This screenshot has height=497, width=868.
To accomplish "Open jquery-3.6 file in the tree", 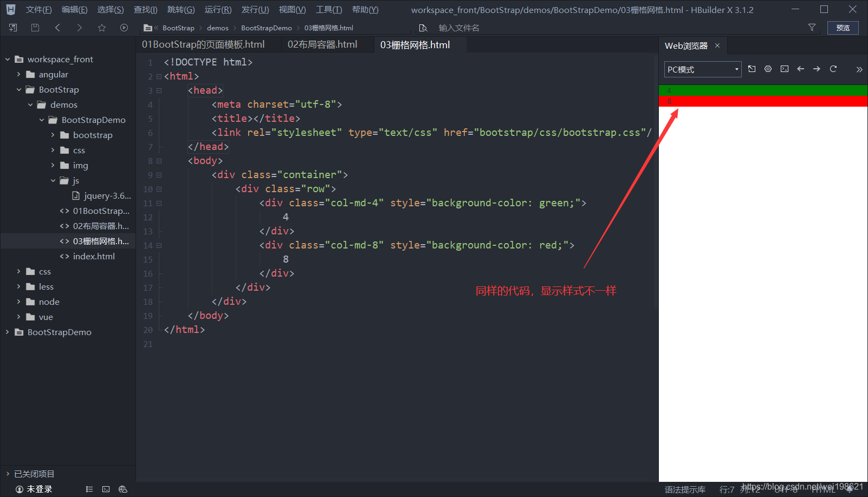I will (107, 195).
